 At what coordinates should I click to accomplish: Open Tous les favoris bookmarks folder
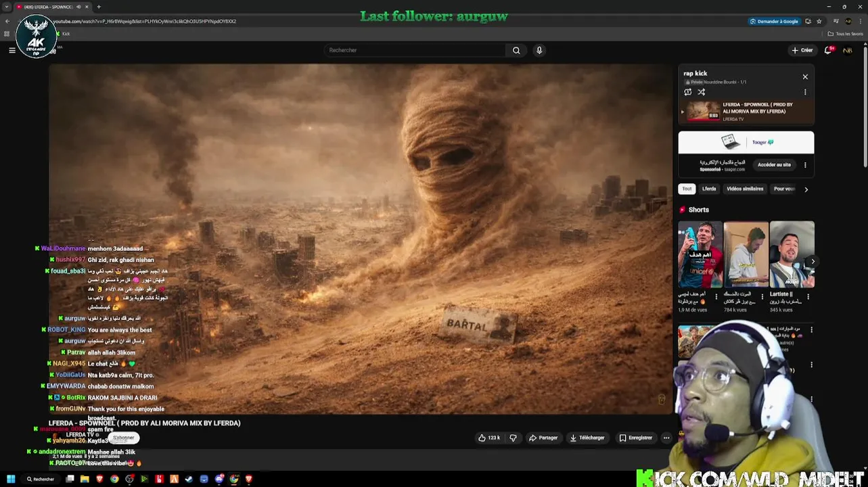tap(846, 34)
